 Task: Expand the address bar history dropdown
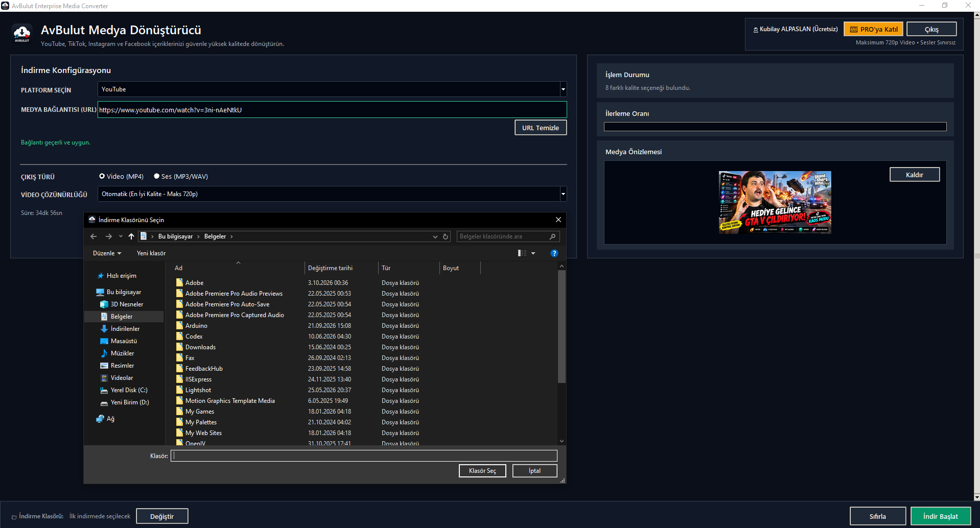tap(435, 236)
